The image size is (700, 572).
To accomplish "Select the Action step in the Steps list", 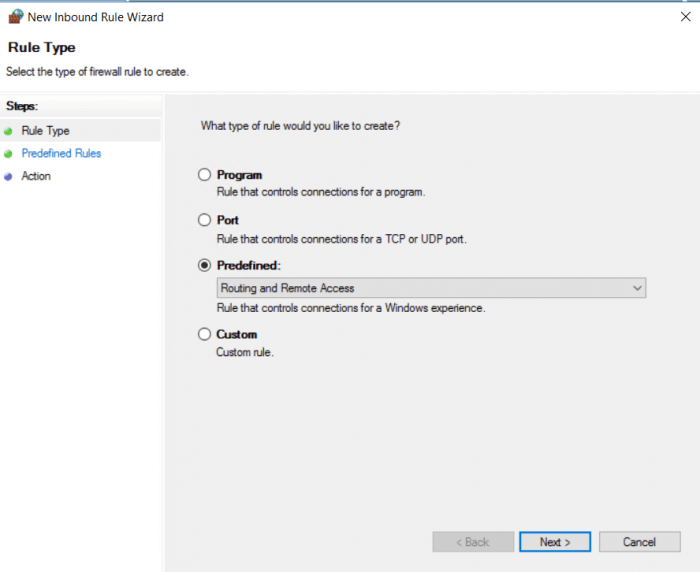I will (x=36, y=176).
